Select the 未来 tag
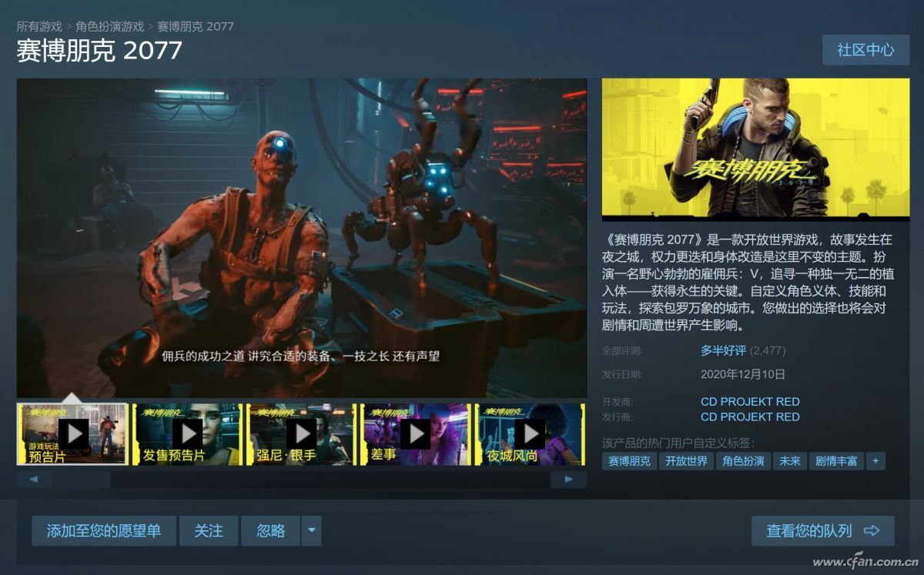Viewport: 924px width, 575px height. coord(790,461)
